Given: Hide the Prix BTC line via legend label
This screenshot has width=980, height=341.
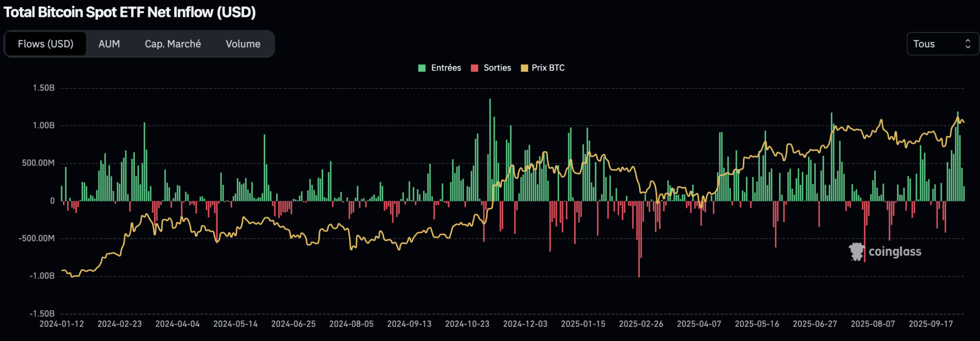Looking at the screenshot, I should tap(548, 68).
